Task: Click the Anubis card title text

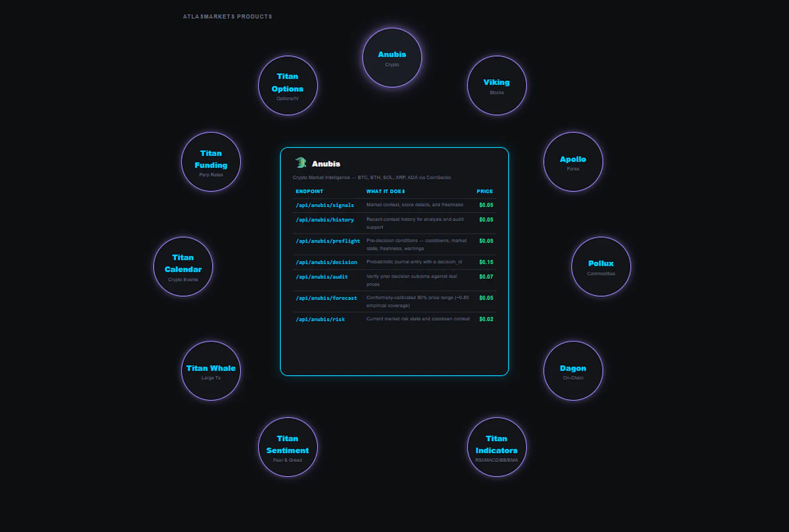Action: point(326,164)
